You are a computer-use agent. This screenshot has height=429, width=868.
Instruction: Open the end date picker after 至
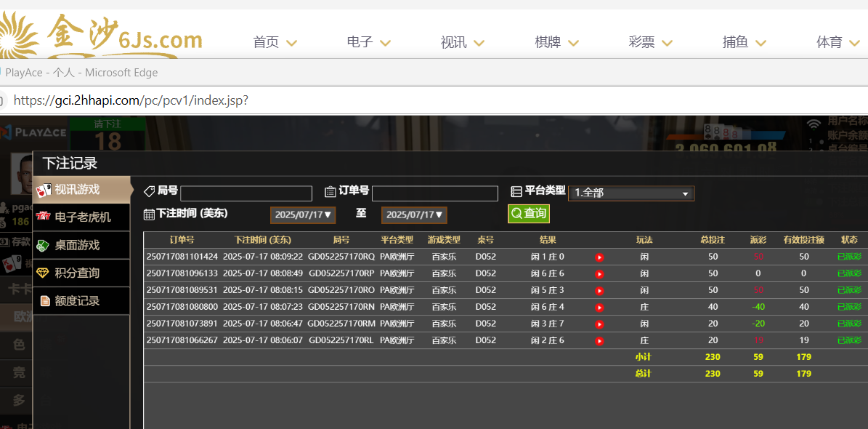[413, 214]
